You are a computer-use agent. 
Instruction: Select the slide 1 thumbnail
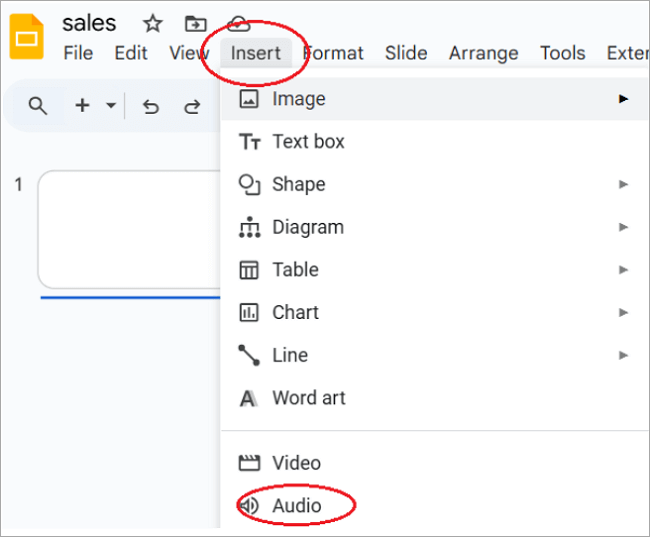tap(130, 230)
